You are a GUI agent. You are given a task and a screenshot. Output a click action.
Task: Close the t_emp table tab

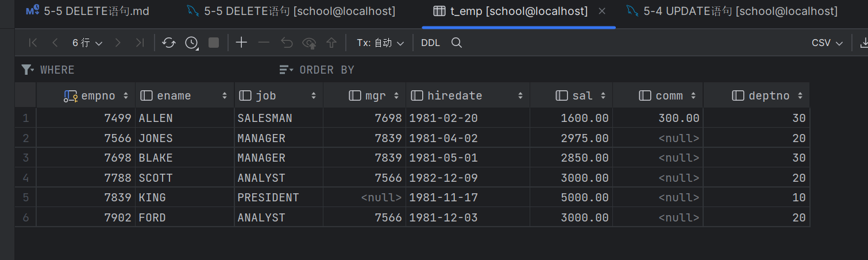[602, 11]
